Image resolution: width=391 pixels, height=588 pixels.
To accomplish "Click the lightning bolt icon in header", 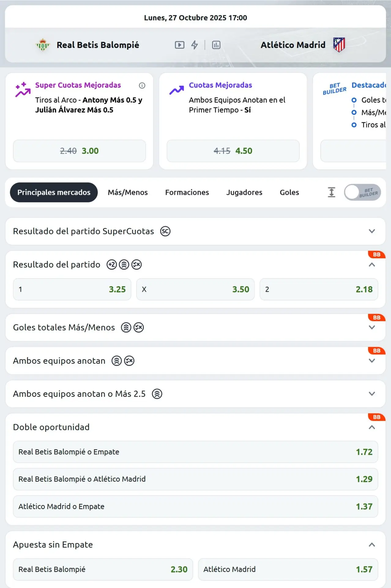I will (x=195, y=45).
